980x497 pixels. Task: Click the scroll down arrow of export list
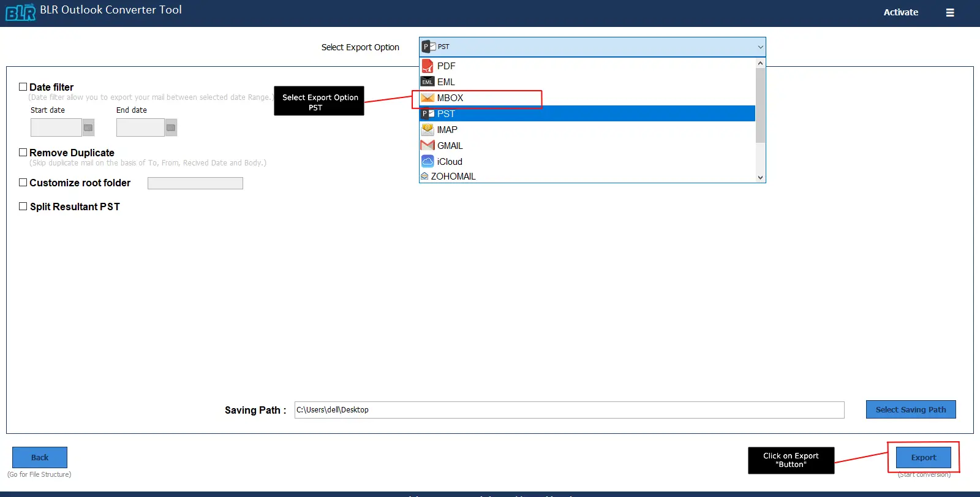pyautogui.click(x=760, y=177)
